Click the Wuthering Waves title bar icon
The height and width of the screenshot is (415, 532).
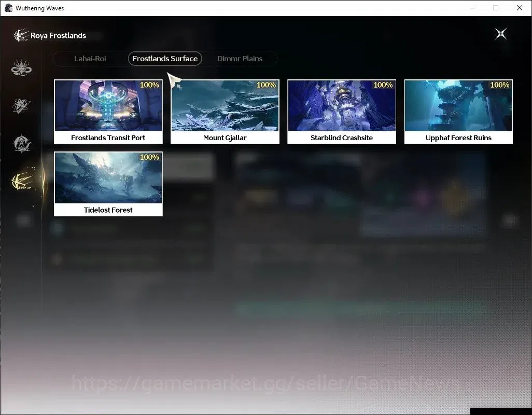(8, 8)
